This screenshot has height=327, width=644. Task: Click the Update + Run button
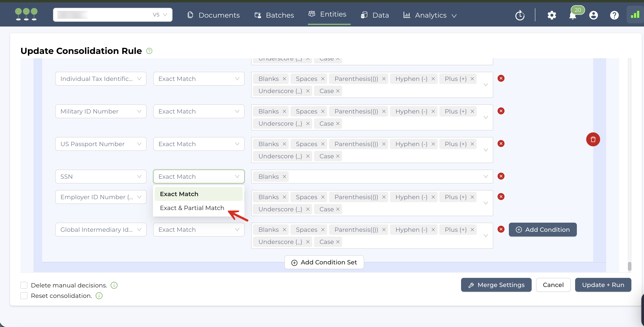coord(603,285)
